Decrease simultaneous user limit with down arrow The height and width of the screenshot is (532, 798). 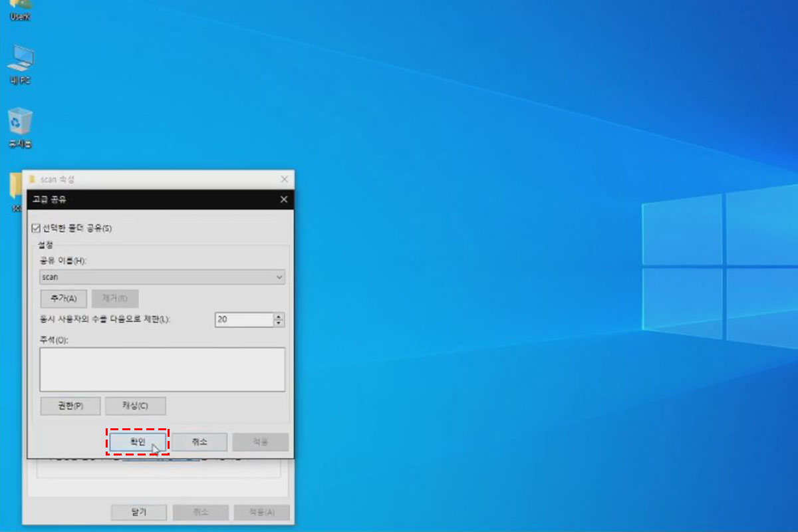pyautogui.click(x=279, y=323)
